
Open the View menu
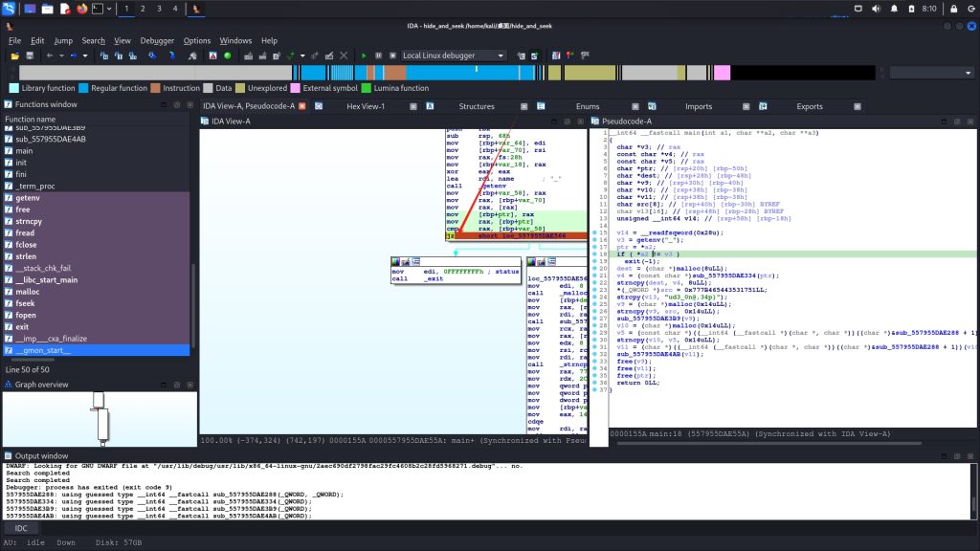pos(122,40)
